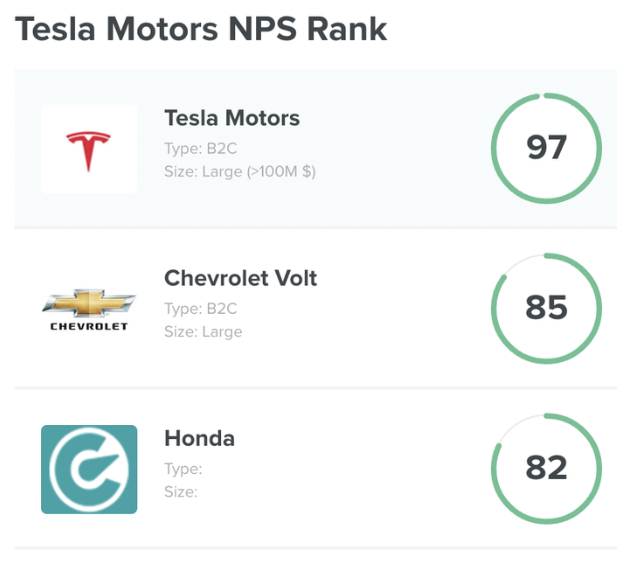Click the CHEVROLET wordmark under the logo
Viewport: 636px width, 562px height.
(x=89, y=326)
